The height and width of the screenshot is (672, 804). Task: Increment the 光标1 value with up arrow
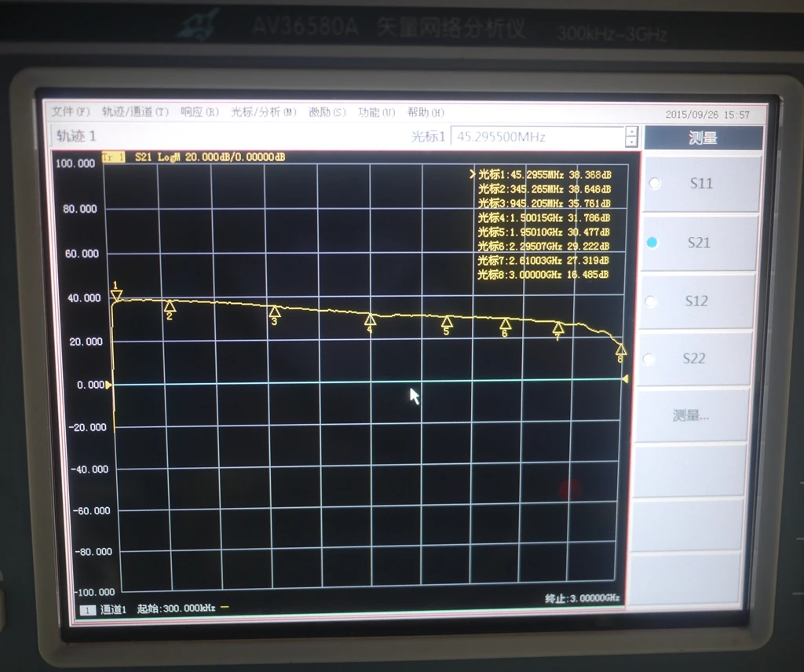632,132
